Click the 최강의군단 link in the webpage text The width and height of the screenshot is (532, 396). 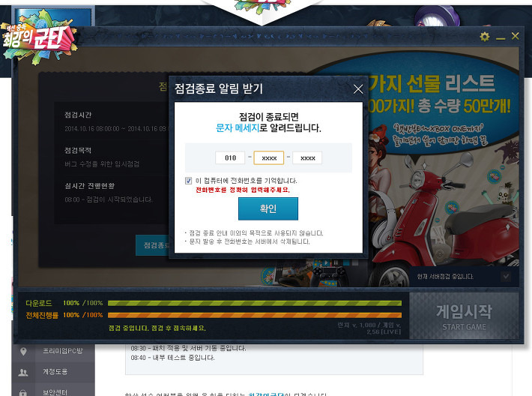point(266,394)
